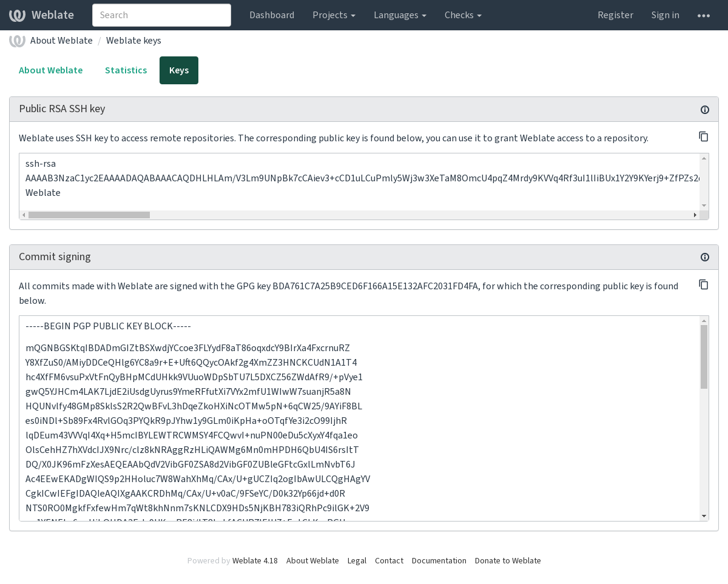Select the Keys tab

[179, 70]
